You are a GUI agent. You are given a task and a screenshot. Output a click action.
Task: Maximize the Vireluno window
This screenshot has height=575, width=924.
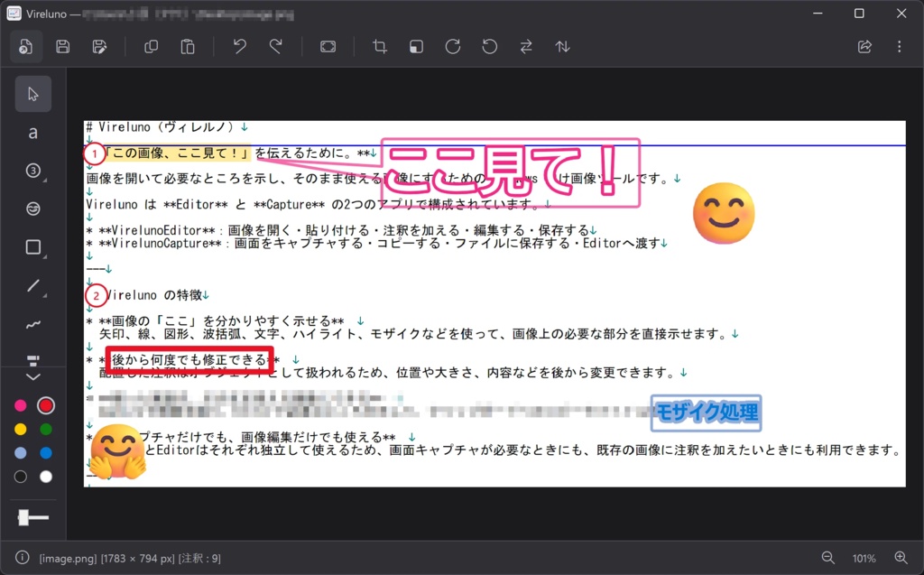[x=859, y=14]
